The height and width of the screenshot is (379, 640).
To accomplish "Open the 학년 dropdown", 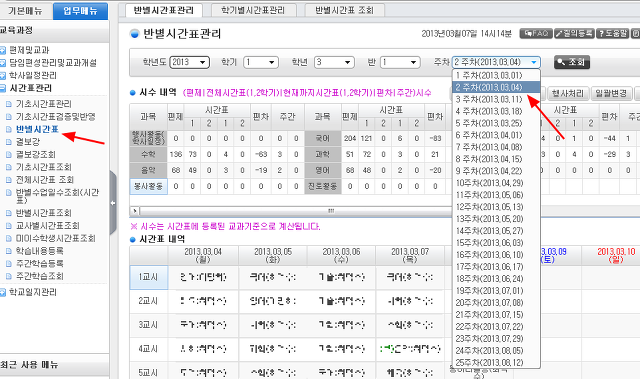I will (x=334, y=62).
